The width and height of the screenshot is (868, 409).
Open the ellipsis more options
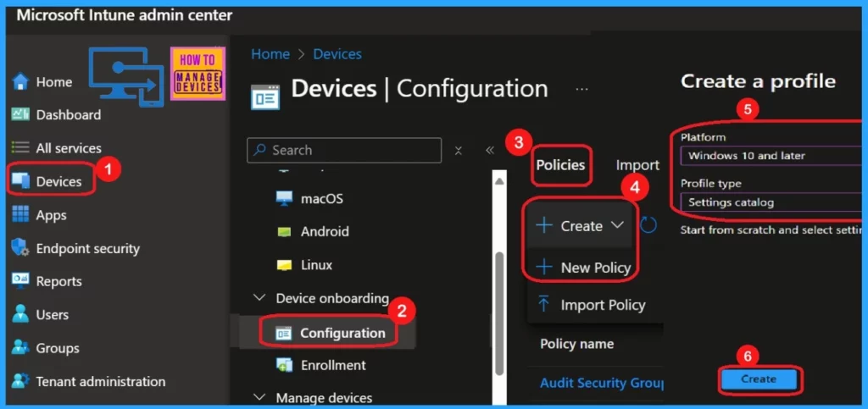coord(581,90)
